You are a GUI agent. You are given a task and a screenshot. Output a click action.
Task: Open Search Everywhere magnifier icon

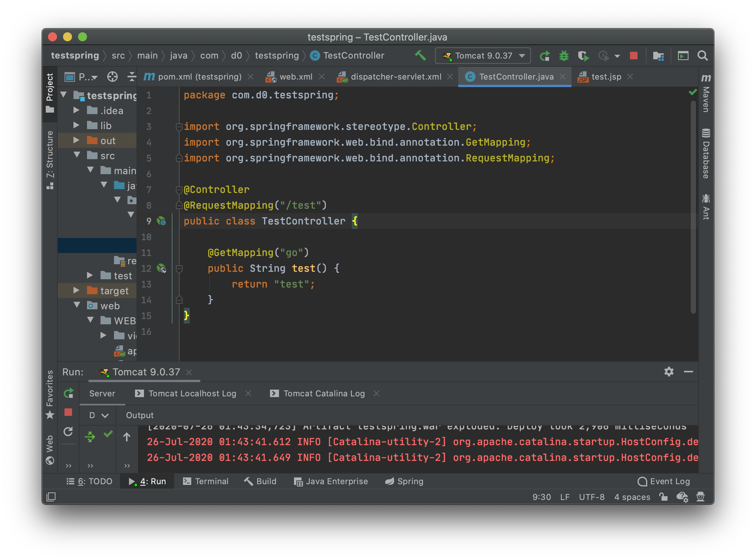click(x=702, y=56)
